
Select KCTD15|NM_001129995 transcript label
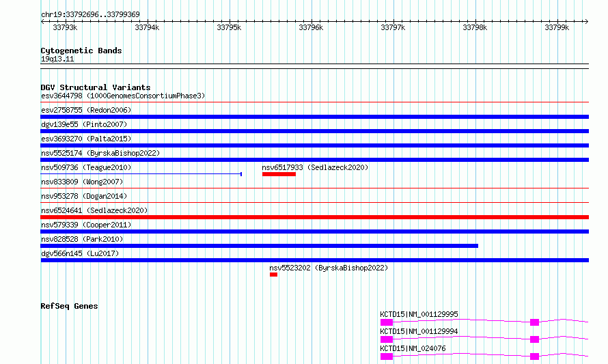pyautogui.click(x=419, y=314)
